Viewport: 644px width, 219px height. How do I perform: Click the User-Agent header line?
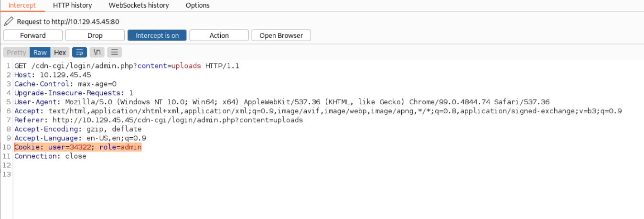(x=282, y=102)
